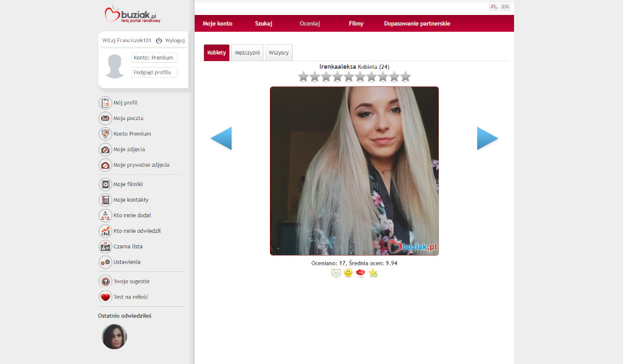
Task: Click the Wyloguj logout link
Action: point(175,40)
